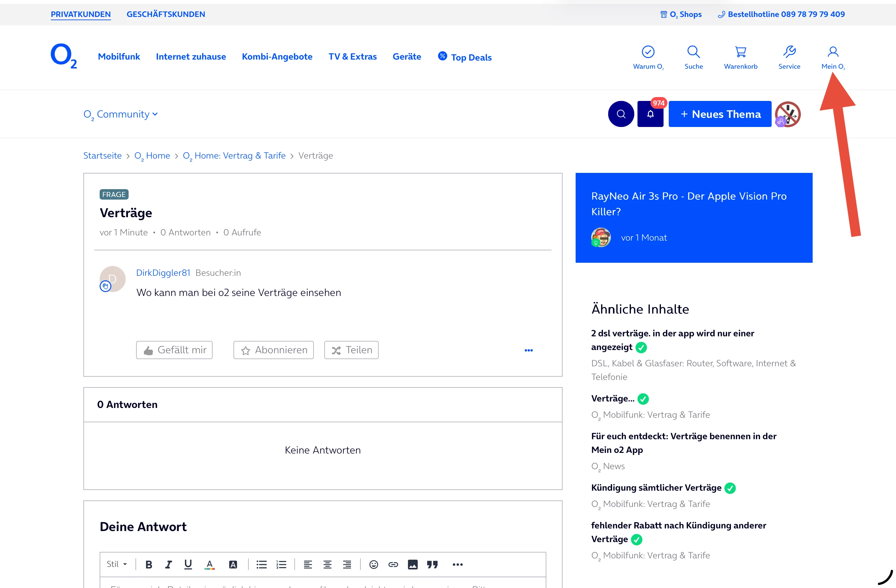Viewport: 896px width, 588px height.
Task: Insert a quote block in the editor
Action: (x=432, y=564)
